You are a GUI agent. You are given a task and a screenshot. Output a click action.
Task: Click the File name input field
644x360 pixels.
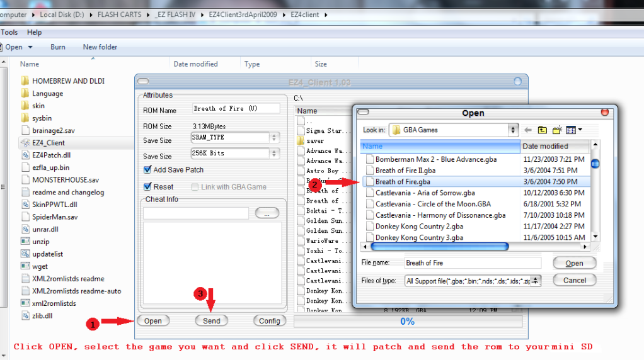pyautogui.click(x=473, y=263)
